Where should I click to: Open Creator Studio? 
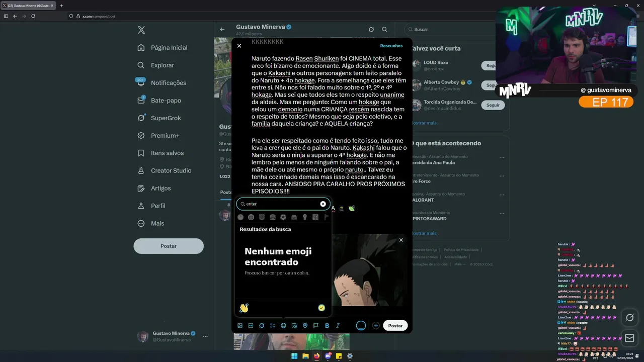coord(164,171)
